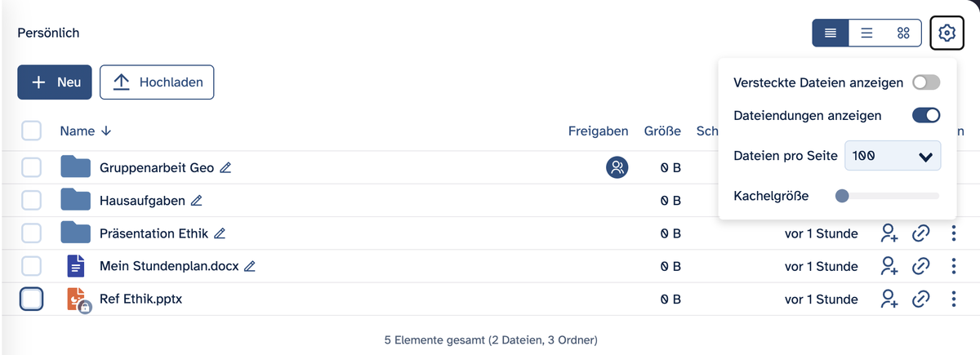Image resolution: width=980 pixels, height=355 pixels.
Task: Open the Neu creation menu
Action: [x=55, y=82]
